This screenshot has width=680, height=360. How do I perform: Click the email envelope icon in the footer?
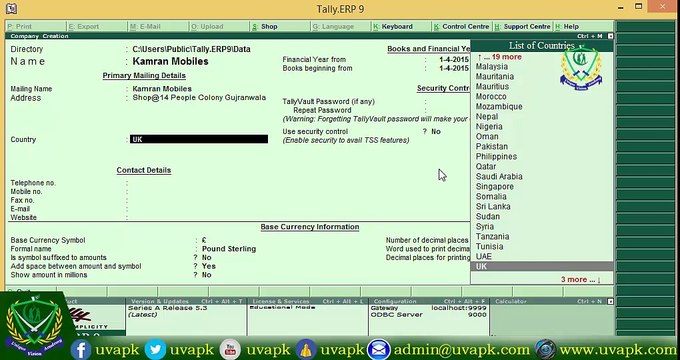point(379,350)
